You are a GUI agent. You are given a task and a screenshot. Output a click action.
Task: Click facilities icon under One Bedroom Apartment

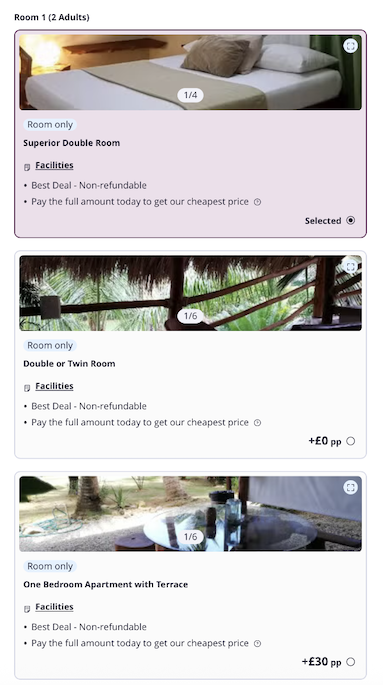pyautogui.click(x=27, y=608)
